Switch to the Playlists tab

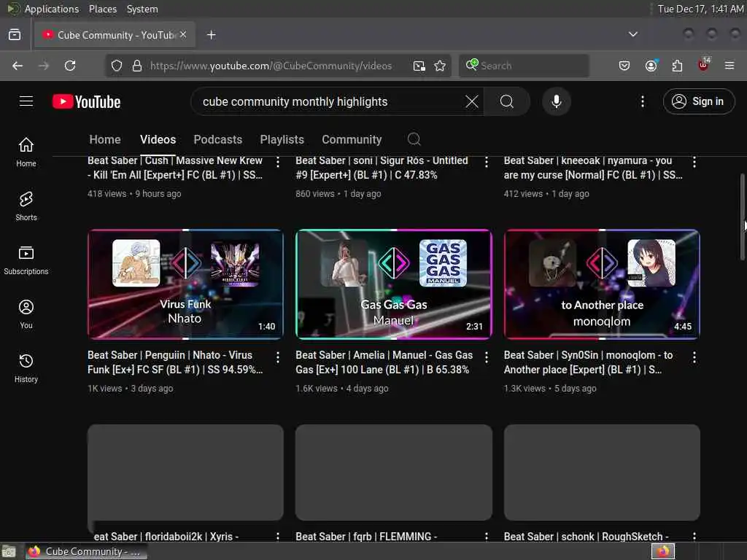click(x=282, y=139)
